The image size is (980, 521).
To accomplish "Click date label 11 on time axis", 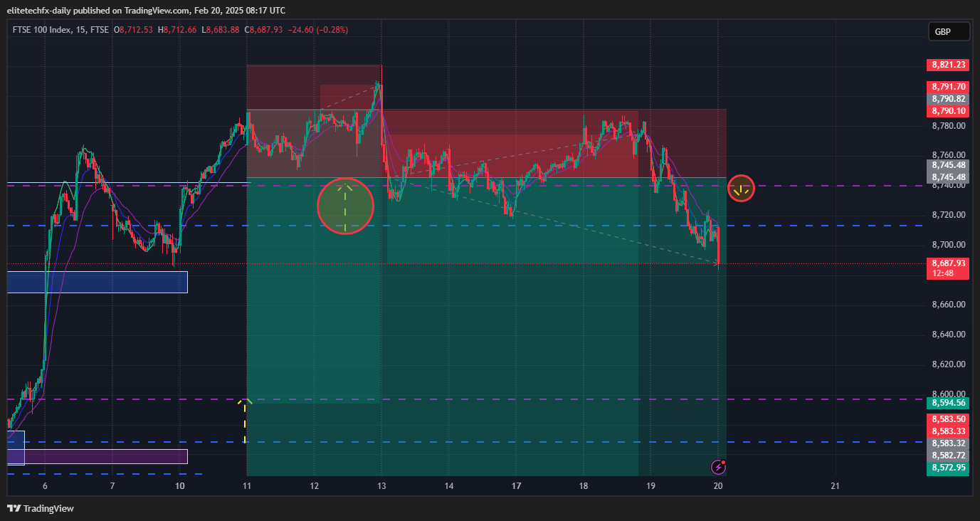I will [x=247, y=486].
